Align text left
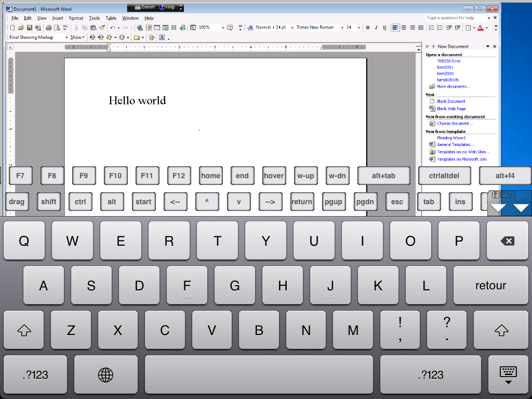The image size is (532, 399). point(395,28)
